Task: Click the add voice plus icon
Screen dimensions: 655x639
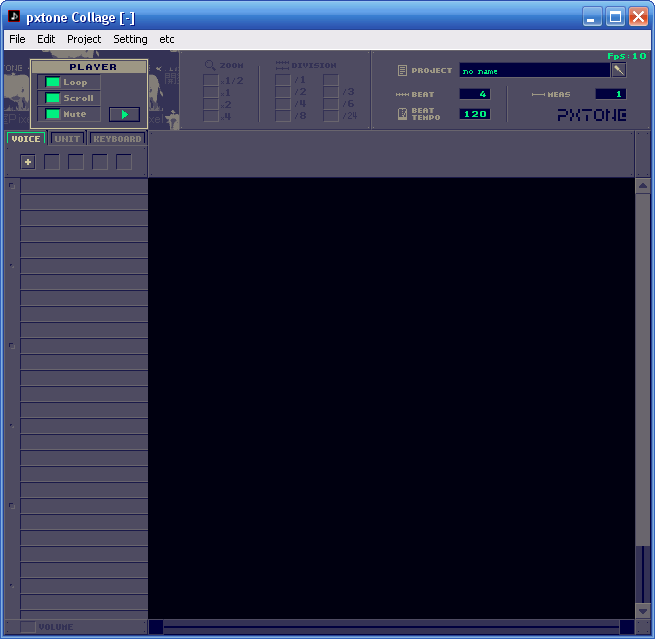Action: [28, 162]
